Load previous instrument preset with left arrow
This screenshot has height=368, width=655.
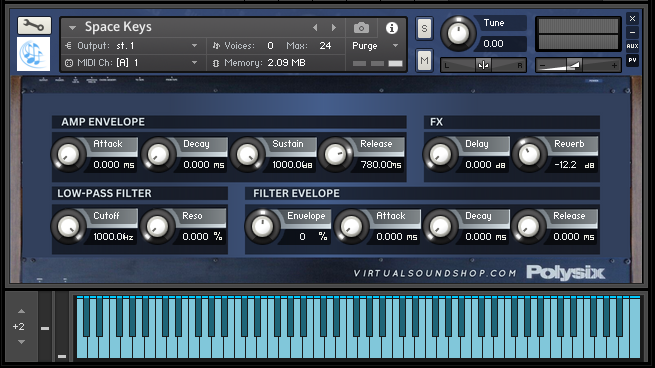315,28
